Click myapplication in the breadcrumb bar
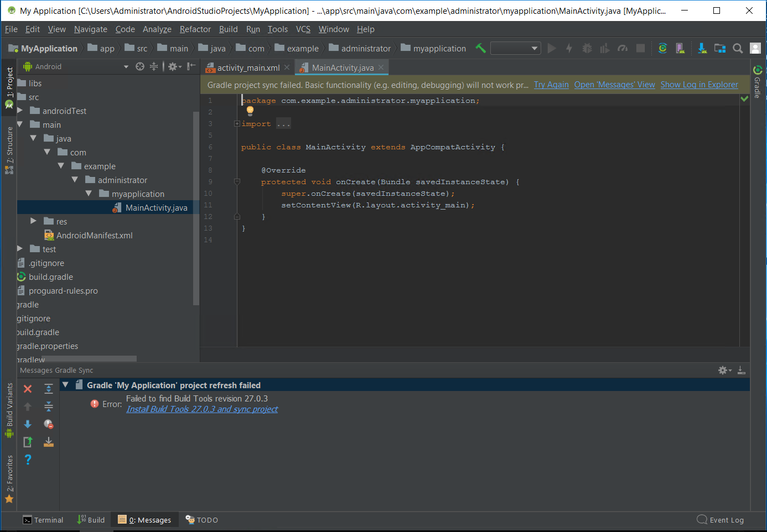Image resolution: width=767 pixels, height=532 pixels. pyautogui.click(x=434, y=48)
